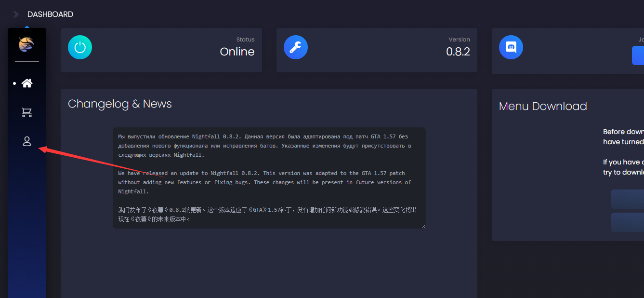
Task: Click the blue Discord join button
Action: (638, 55)
